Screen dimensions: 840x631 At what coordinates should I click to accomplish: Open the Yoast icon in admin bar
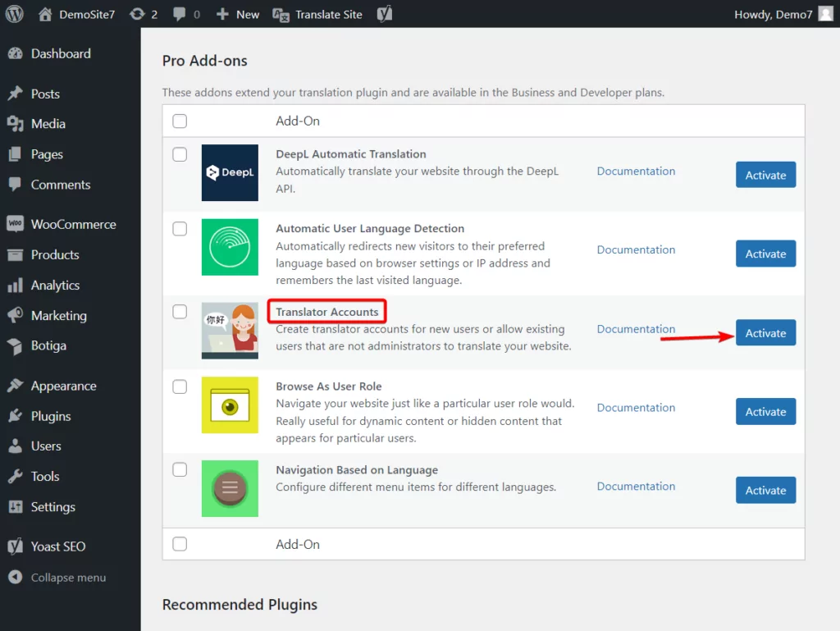(385, 14)
